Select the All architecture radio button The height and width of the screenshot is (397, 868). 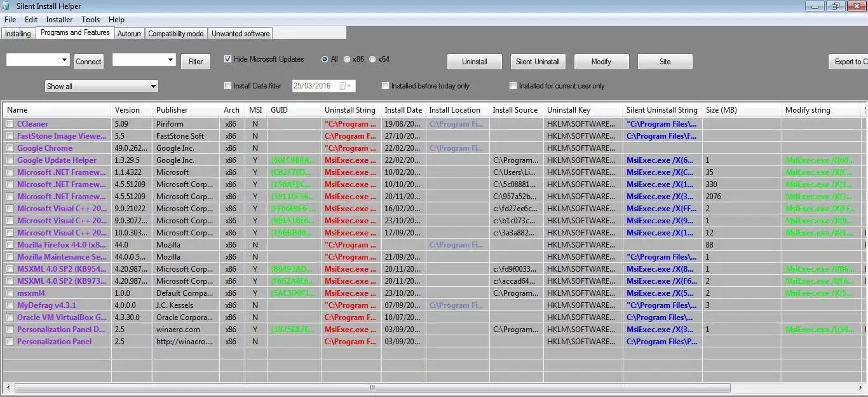325,59
